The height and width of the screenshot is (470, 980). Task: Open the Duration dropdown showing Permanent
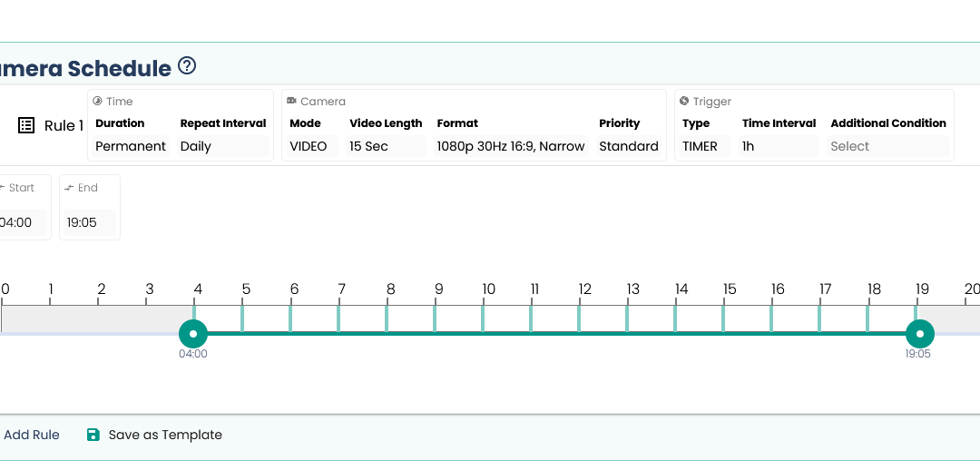(131, 146)
